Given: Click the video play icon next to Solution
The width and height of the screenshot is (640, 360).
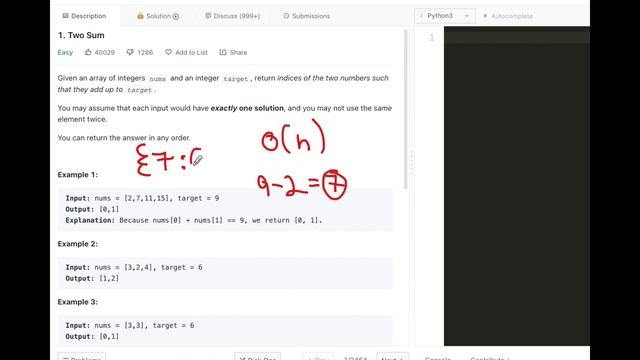Looking at the screenshot, I should click(x=176, y=16).
